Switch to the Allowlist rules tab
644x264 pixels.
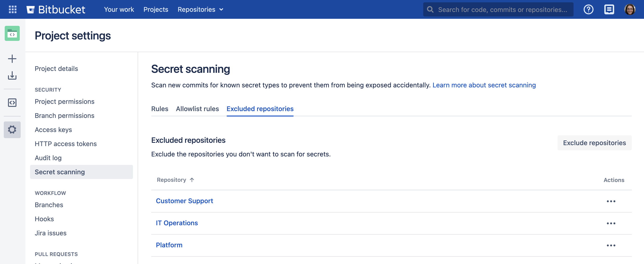point(197,109)
